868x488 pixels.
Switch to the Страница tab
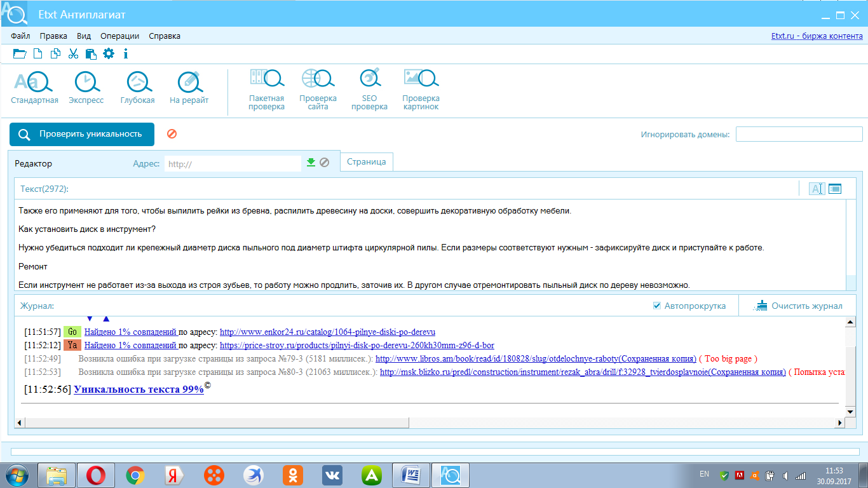tap(367, 162)
